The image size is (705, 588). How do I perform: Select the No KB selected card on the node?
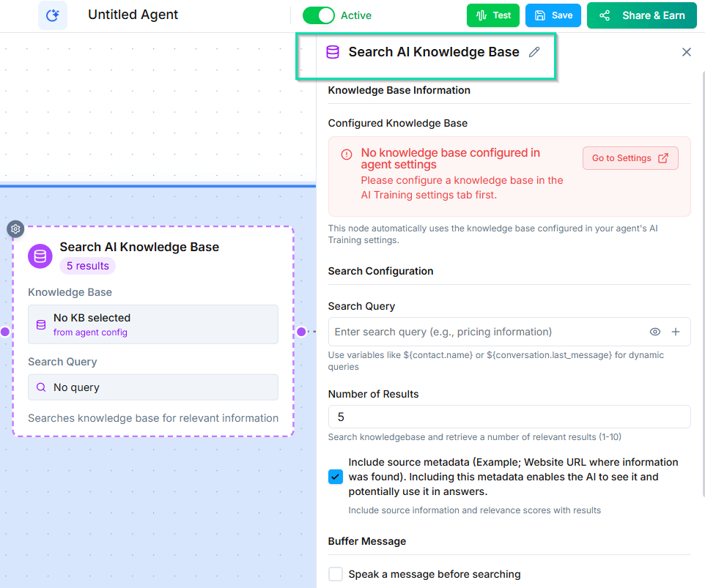pyautogui.click(x=152, y=324)
